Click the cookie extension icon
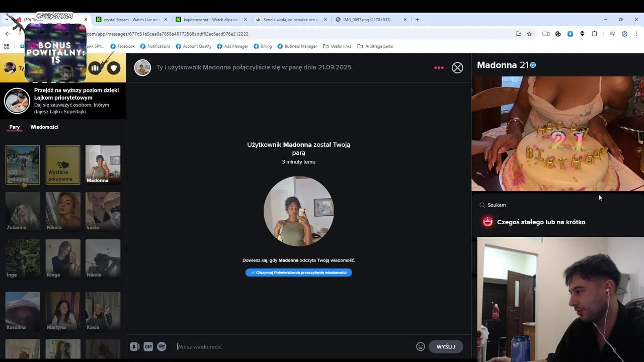This screenshot has height=362, width=644. pos(558,34)
